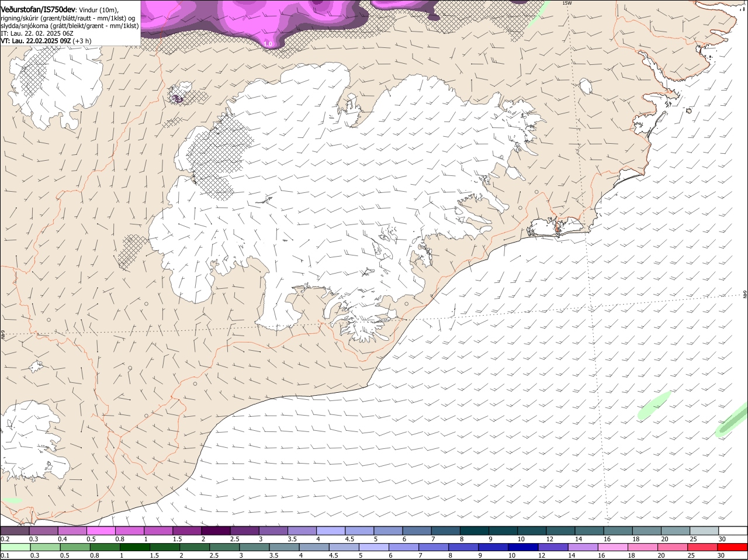Click the darkest purple swatch labeled 2, purple scale
The height and width of the screenshot is (560, 748).
(x=216, y=531)
